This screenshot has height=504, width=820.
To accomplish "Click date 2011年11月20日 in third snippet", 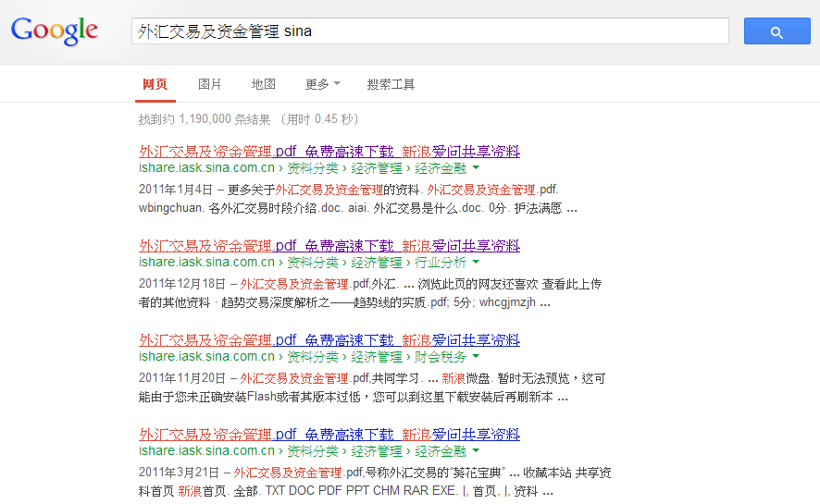I will (x=182, y=378).
